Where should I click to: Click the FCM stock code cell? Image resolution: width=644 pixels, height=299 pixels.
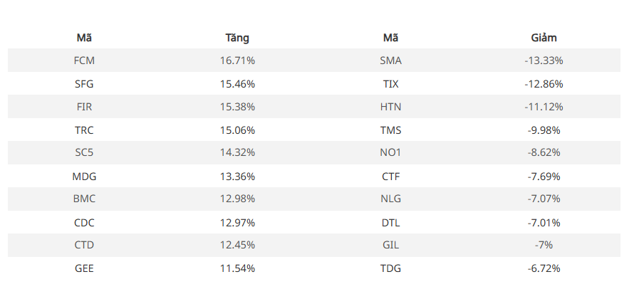84,61
